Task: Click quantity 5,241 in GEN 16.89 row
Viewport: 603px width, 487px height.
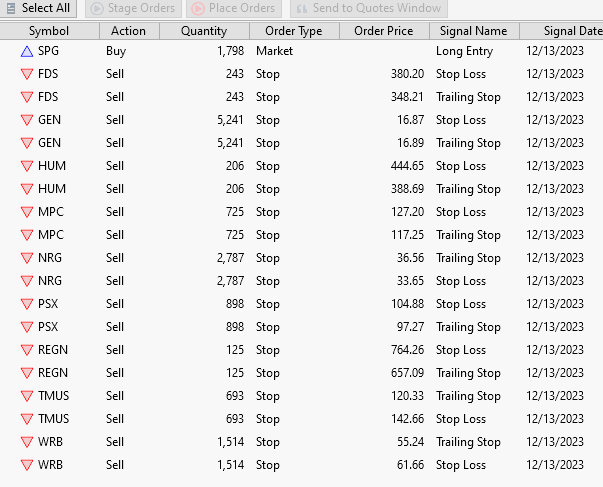Action: pos(230,143)
